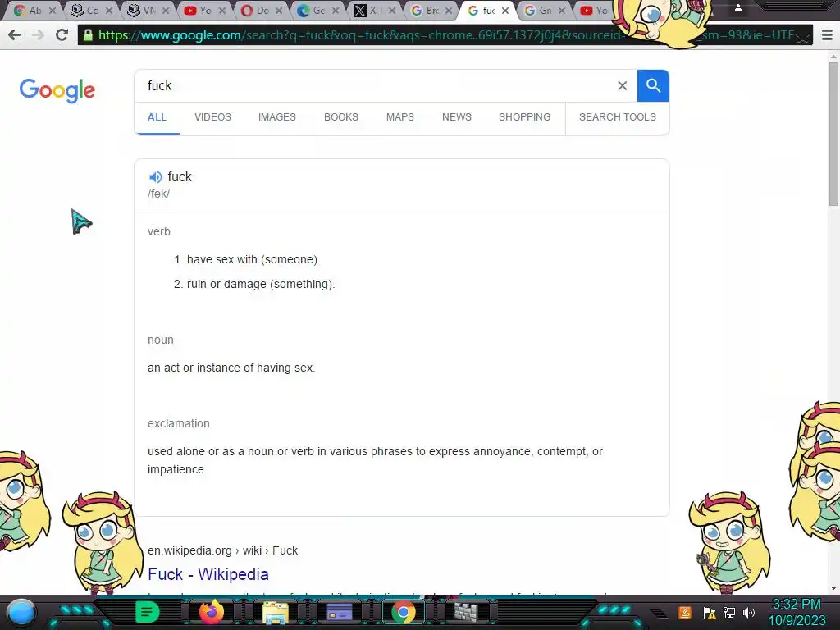This screenshot has height=630, width=840.
Task: Play the word pronunciation audio speaker icon
Action: (155, 177)
